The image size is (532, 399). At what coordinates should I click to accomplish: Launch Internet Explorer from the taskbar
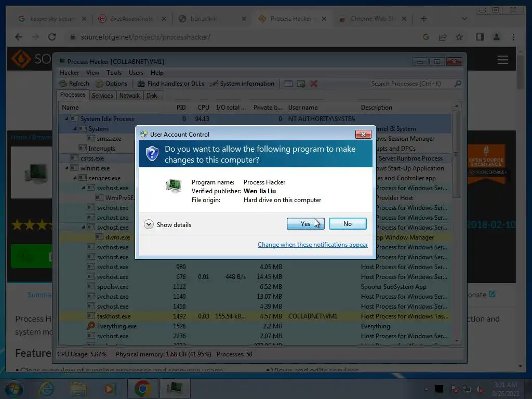(x=46, y=389)
